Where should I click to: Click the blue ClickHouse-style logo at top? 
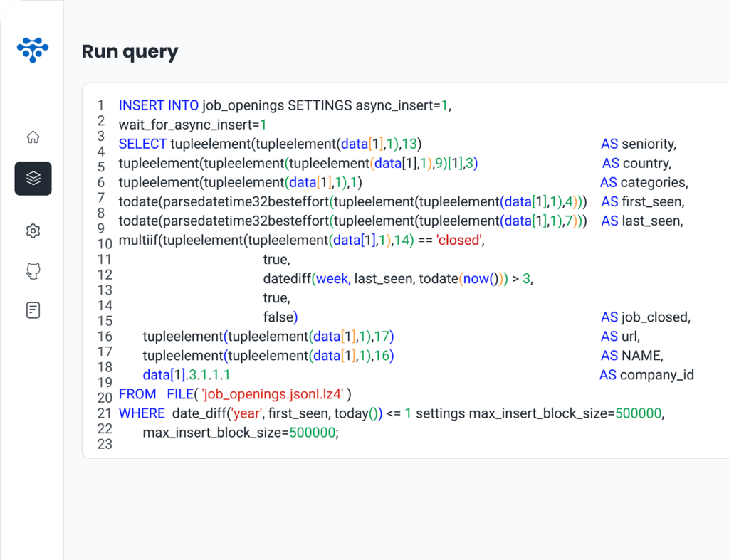click(x=32, y=50)
